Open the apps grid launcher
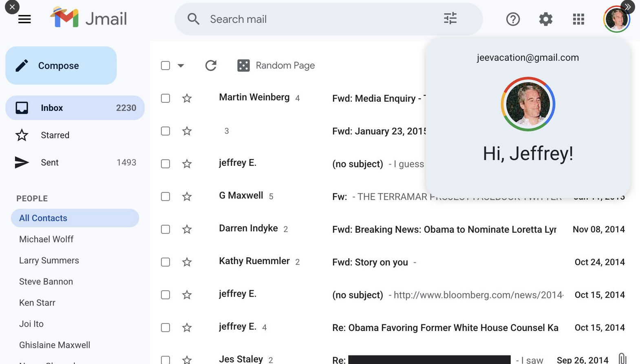This screenshot has width=640, height=364. (x=578, y=19)
